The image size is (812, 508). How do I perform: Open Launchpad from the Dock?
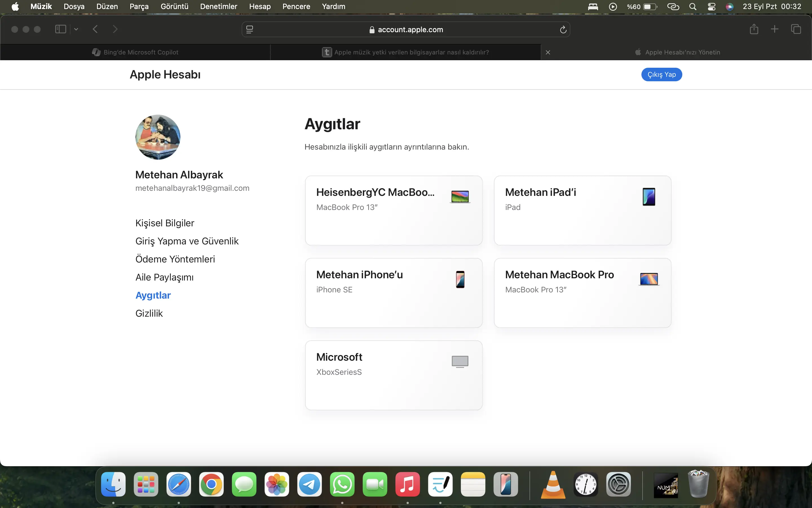tap(146, 484)
